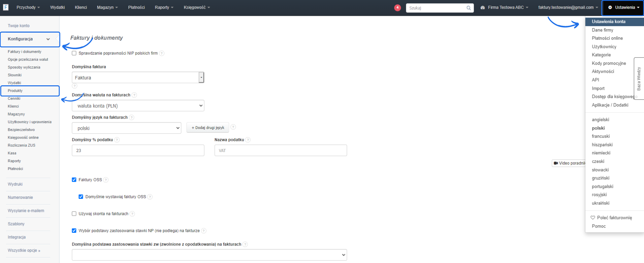Screen dimensions: 644x263
Task: Open the Firma Testowa ABC company menu
Action: point(504,7)
